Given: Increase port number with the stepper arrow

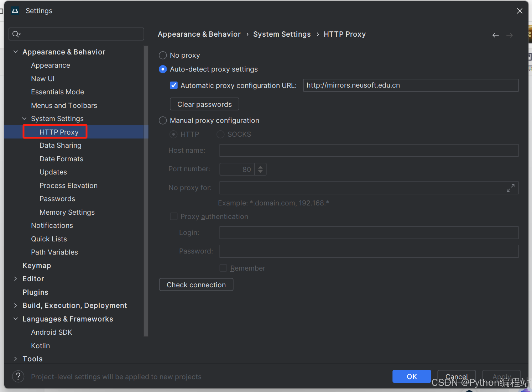Looking at the screenshot, I should 260,167.
